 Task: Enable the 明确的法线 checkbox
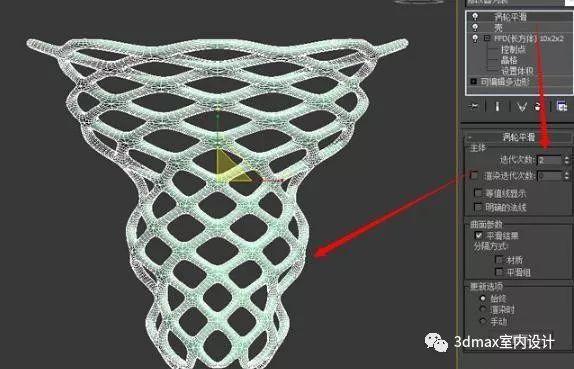pyautogui.click(x=478, y=207)
